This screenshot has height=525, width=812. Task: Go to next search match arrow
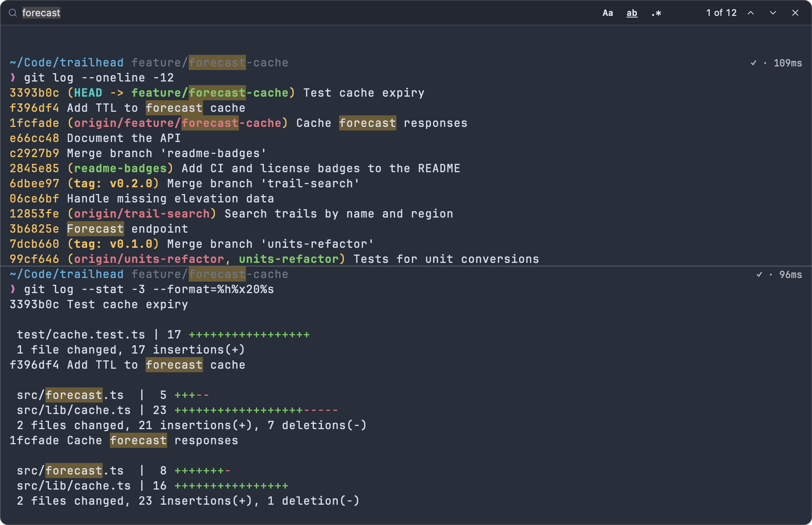[x=773, y=13]
